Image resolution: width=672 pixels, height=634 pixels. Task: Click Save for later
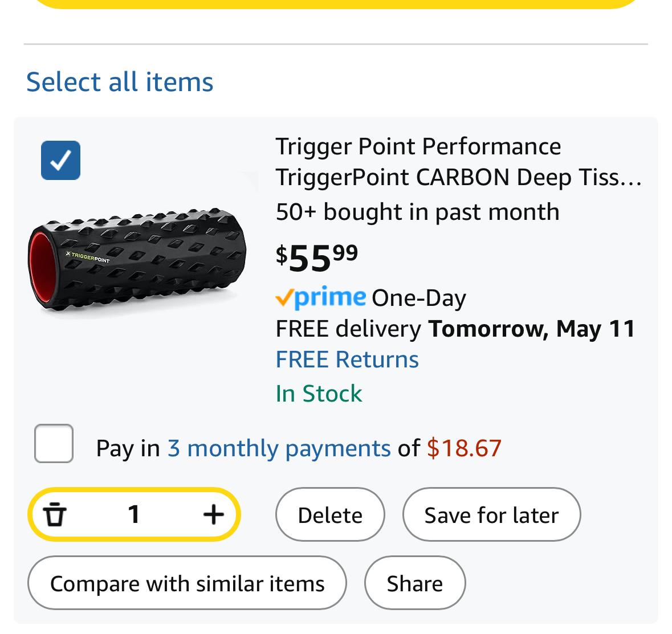491,514
